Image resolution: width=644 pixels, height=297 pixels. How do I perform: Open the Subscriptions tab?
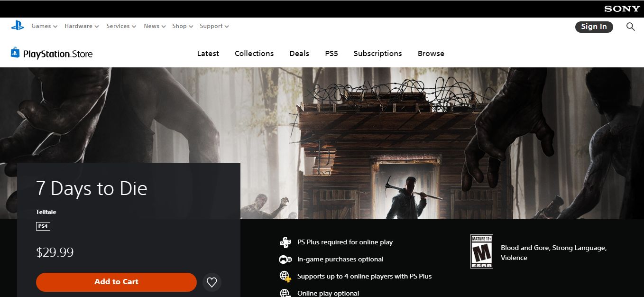(377, 54)
